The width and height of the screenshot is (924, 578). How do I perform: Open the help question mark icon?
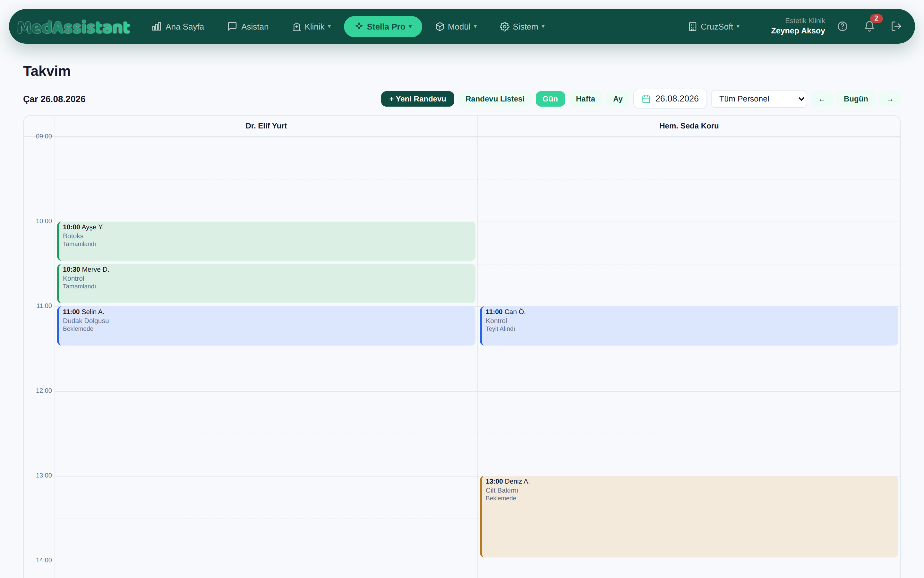842,26
